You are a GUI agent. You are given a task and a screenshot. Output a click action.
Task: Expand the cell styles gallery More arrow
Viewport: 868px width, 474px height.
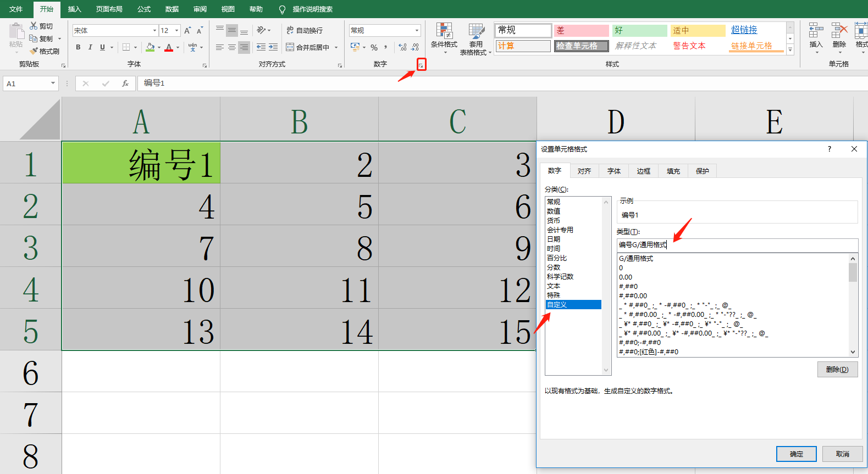coord(790,49)
